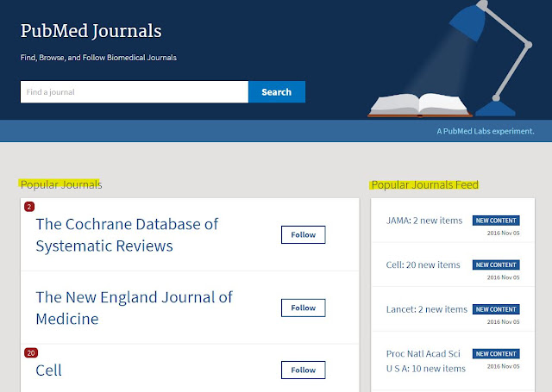Click NEW CONTENT badge beside Cell feed item
Image resolution: width=552 pixels, height=392 pixels.
[x=496, y=264]
